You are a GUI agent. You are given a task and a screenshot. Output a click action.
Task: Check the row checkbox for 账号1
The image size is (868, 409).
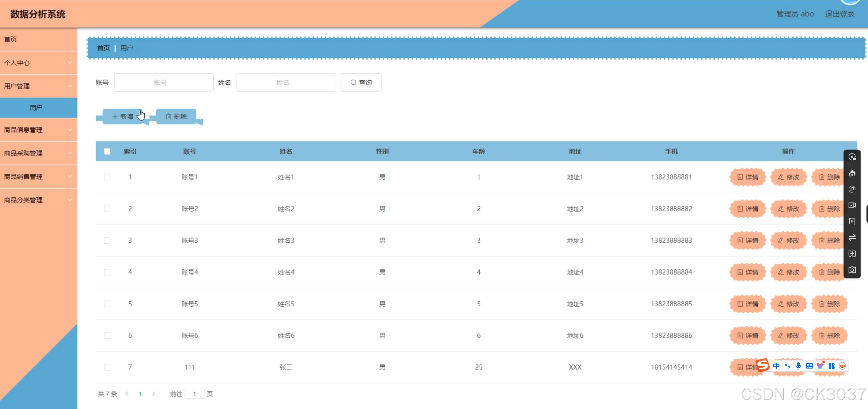[108, 177]
